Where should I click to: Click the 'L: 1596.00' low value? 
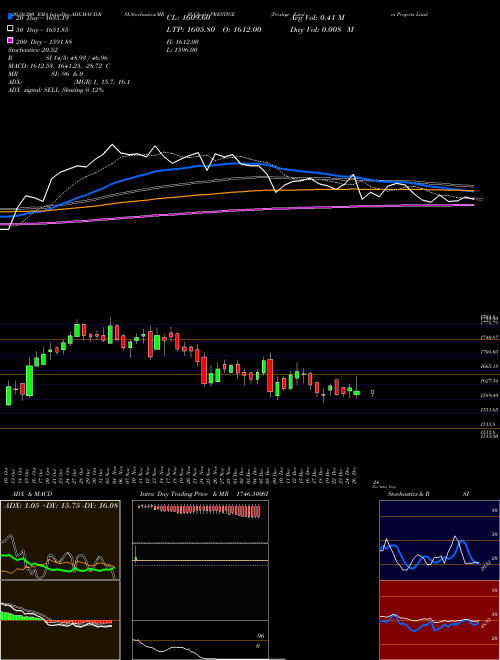pyautogui.click(x=182, y=50)
